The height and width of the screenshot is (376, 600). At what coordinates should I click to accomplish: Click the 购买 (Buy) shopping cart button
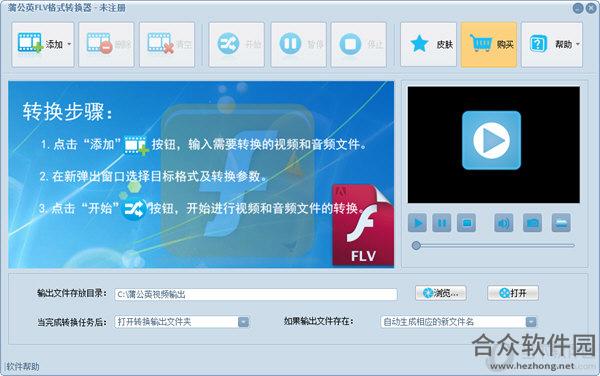(489, 44)
